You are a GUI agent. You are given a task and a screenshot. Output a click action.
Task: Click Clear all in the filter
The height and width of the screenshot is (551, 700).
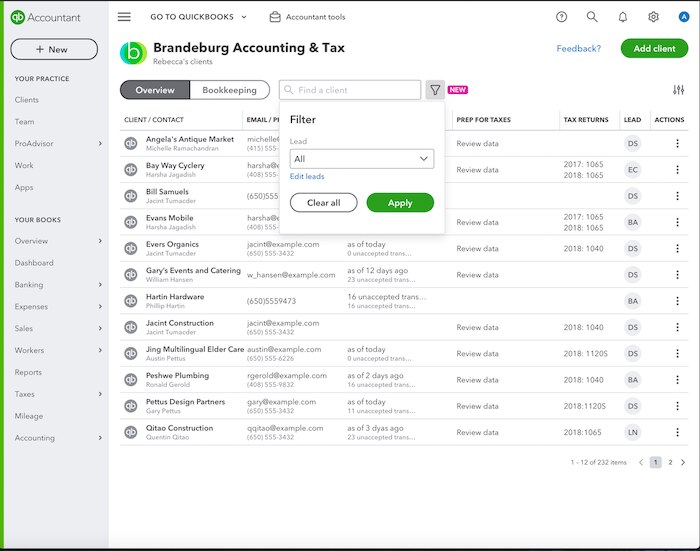click(324, 203)
